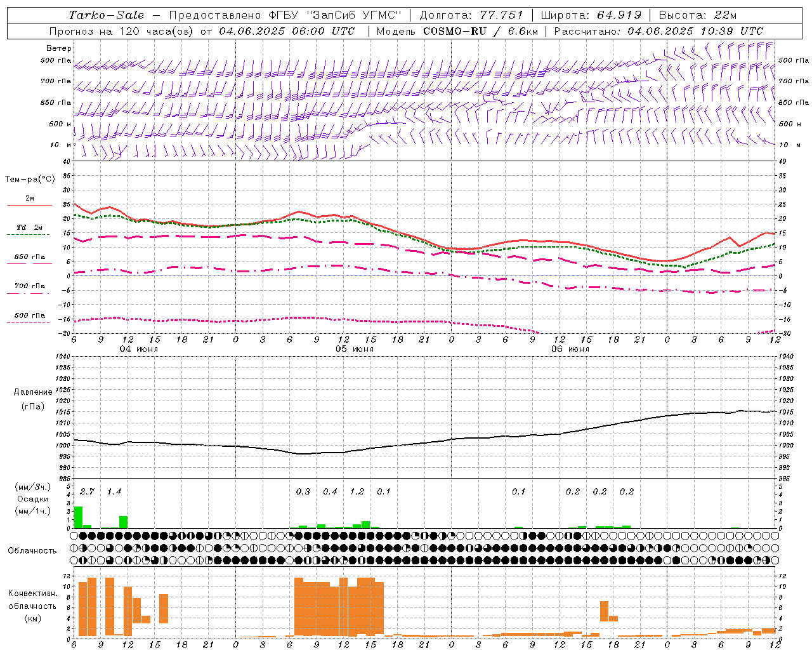Click the "Рассчитано: 04.06.2025 10:39 UTC" text
The height and width of the screenshot is (650, 812).
(658, 31)
